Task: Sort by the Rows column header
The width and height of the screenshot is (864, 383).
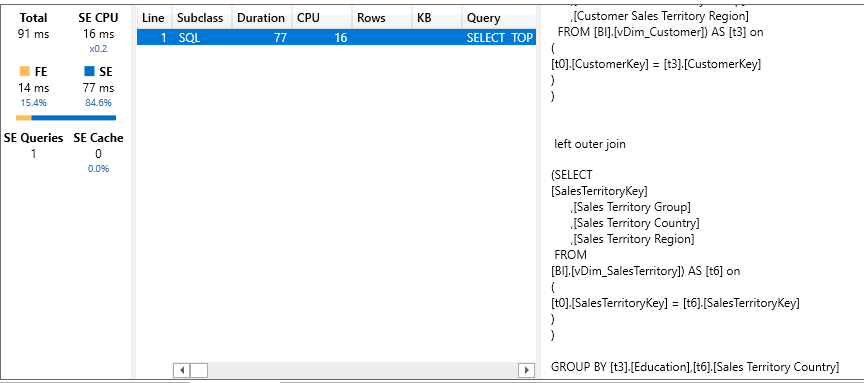Action: pos(382,18)
